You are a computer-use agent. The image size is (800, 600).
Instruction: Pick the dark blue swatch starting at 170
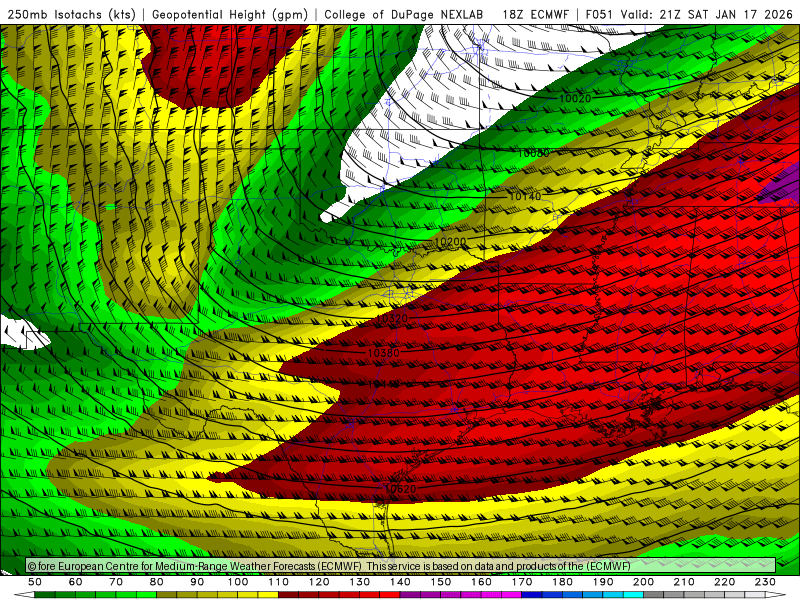point(532,595)
